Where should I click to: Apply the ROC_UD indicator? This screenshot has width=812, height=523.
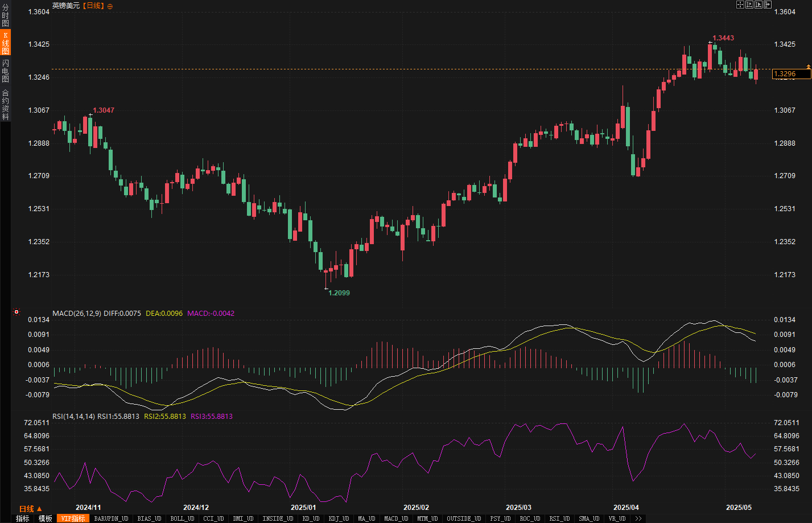(x=530, y=518)
